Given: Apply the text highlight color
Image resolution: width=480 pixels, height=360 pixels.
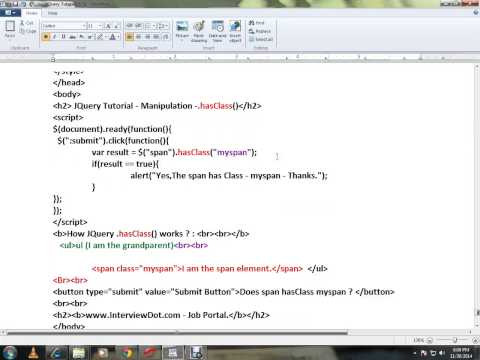Looking at the screenshot, I should (x=99, y=37).
